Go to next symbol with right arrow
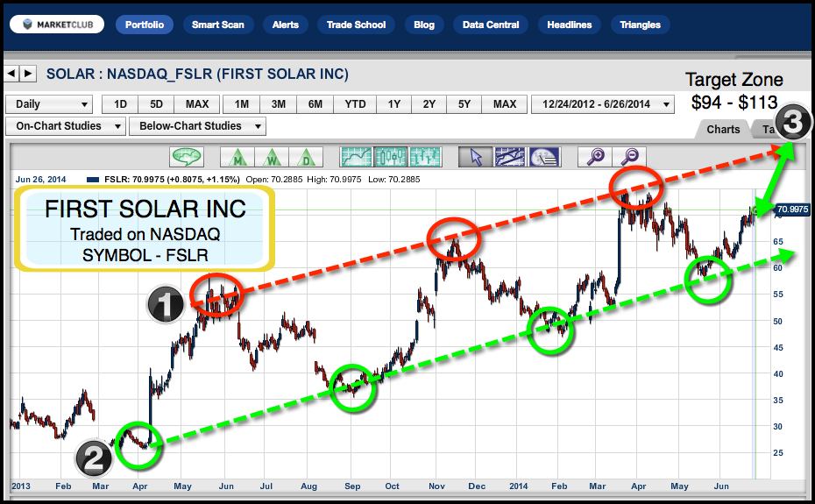 tap(28, 74)
